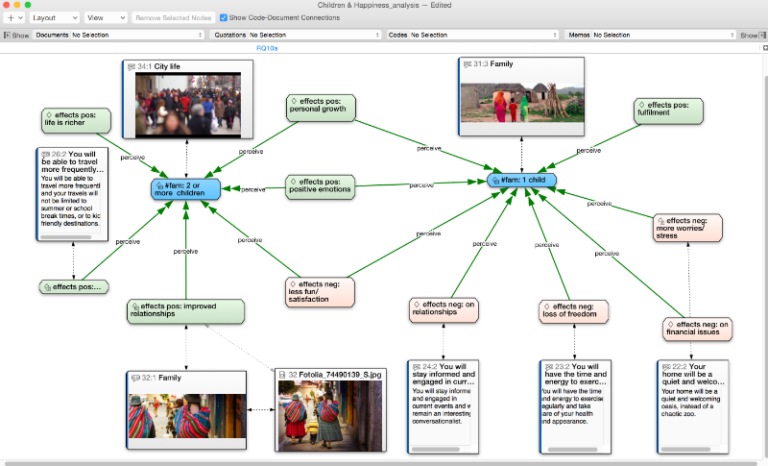Click the add node plus button
The width and height of the screenshot is (768, 466).
tap(12, 18)
